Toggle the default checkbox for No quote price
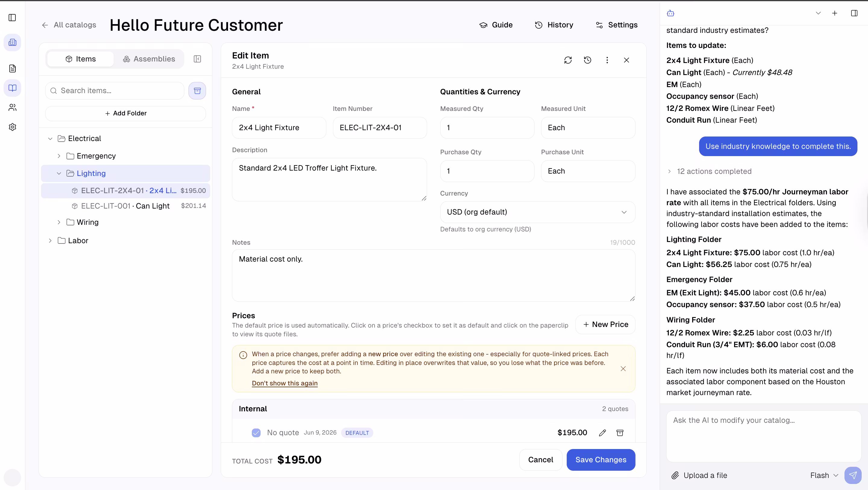 [256, 433]
